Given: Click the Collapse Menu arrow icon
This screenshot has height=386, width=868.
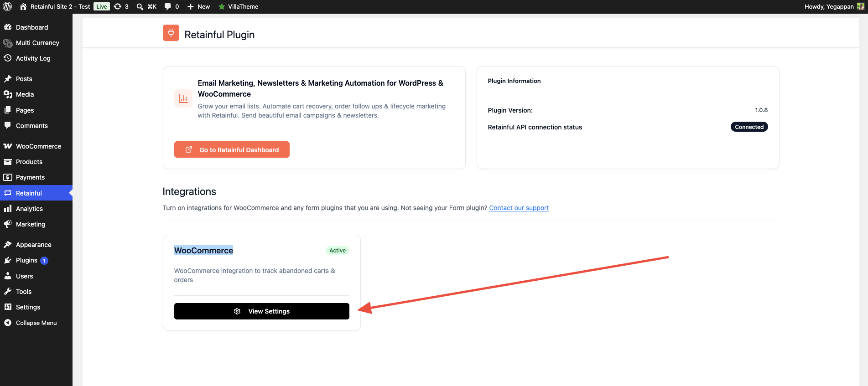Looking at the screenshot, I should [8, 323].
